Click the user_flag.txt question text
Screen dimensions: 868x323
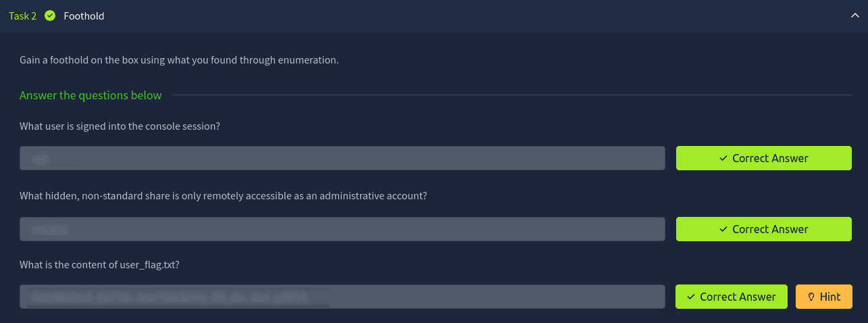(x=99, y=264)
